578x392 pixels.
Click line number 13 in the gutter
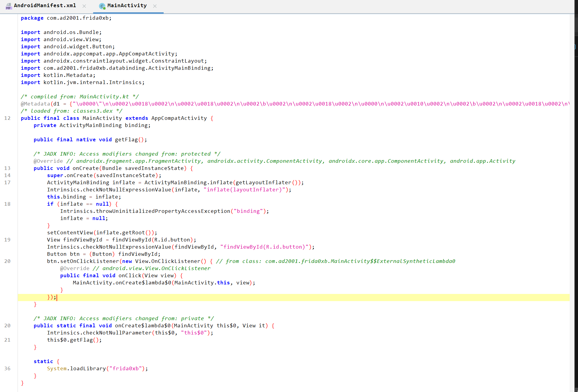point(7,168)
